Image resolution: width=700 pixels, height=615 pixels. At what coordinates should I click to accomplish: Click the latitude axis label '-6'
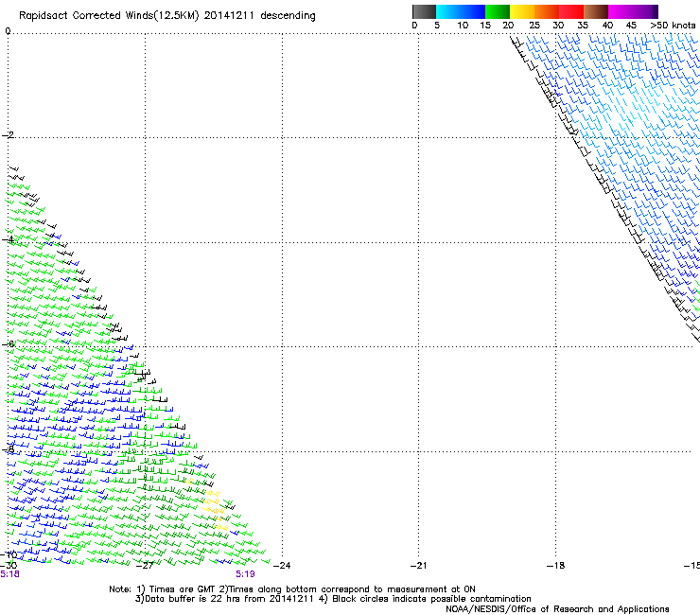click(x=9, y=344)
